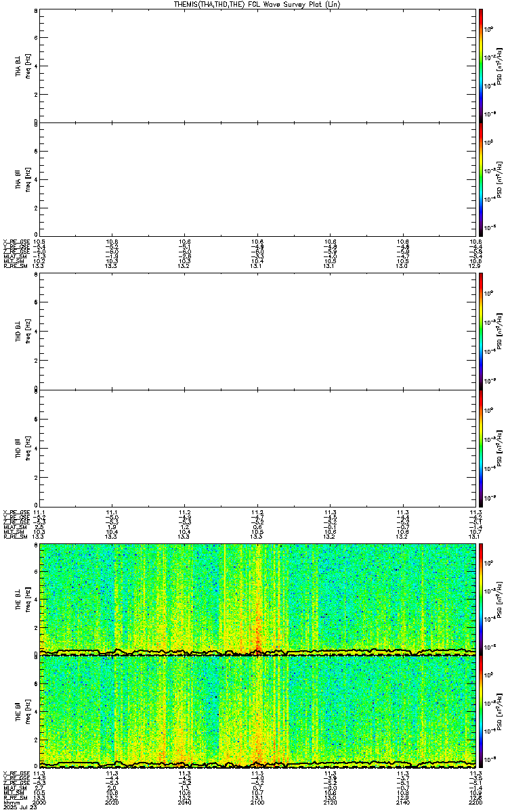Click the THEMIS FGL Wave Survey Plot title
508x812 pixels.
(x=256, y=4)
